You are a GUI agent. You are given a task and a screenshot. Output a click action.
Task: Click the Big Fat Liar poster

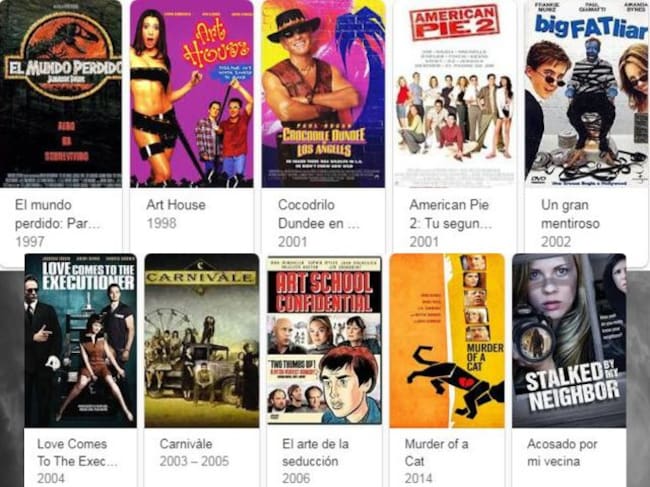coord(586,94)
